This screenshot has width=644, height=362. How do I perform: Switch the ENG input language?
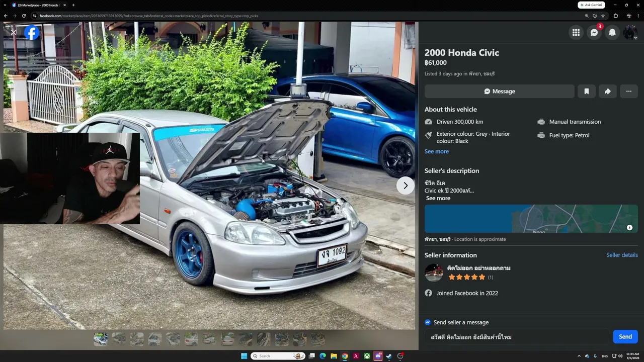pyautogui.click(x=605, y=356)
